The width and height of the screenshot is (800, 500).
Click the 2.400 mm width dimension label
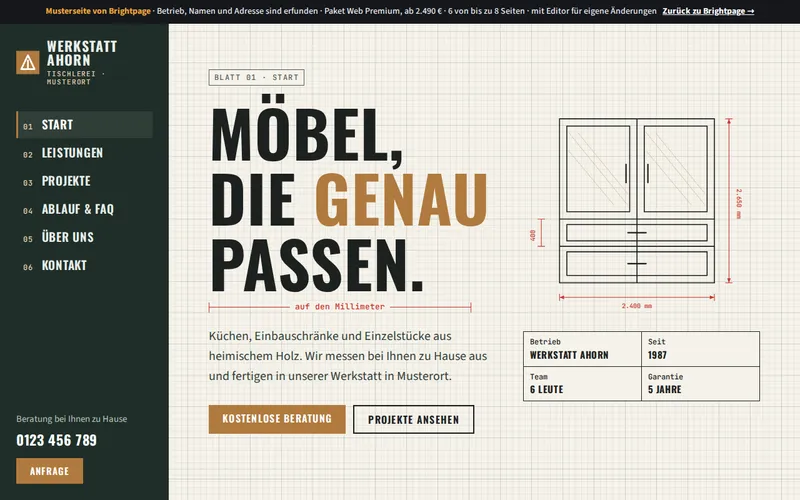pos(637,306)
